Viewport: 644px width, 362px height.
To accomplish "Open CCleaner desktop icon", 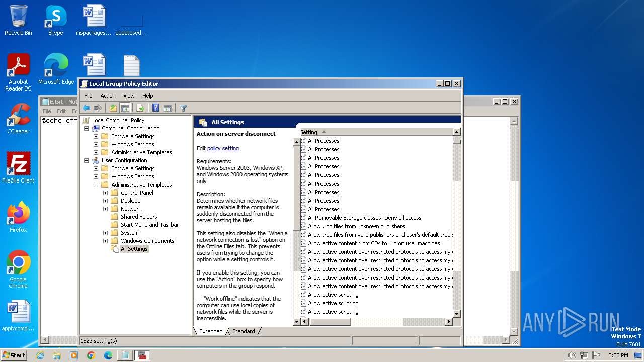I will [18, 118].
